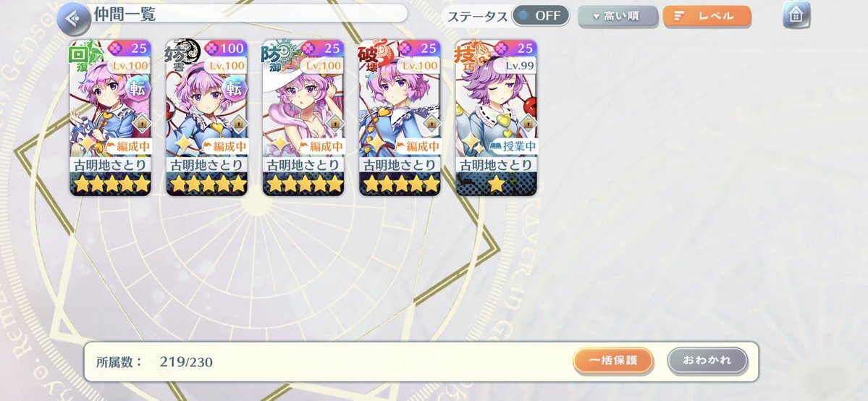
Task: Click lock icon on 防御 Satori card
Action: click(x=334, y=122)
